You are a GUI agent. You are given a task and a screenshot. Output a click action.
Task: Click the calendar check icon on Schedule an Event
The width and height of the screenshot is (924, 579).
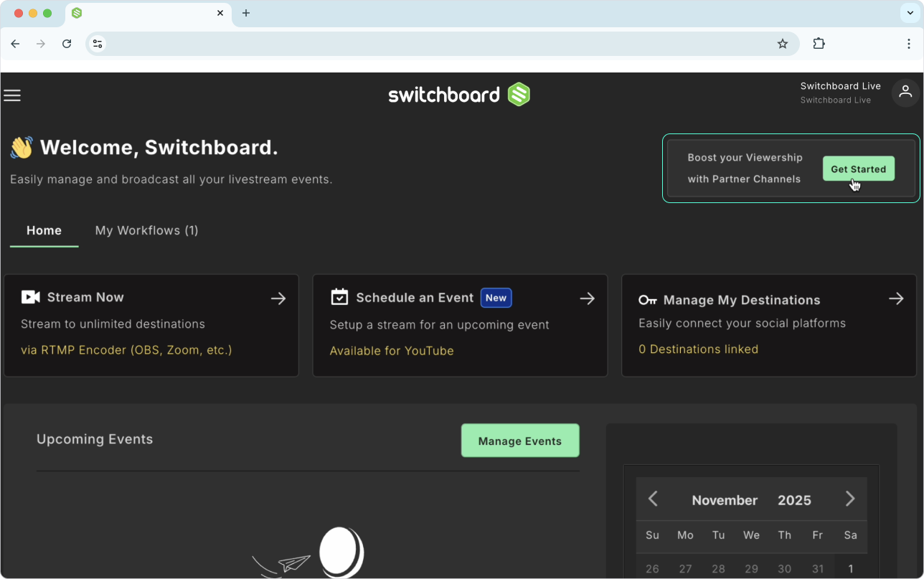click(x=339, y=297)
